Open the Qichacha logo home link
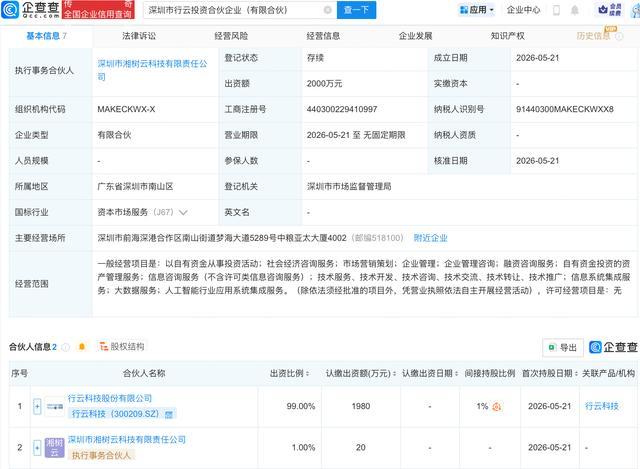640x469 pixels. [x=30, y=9]
